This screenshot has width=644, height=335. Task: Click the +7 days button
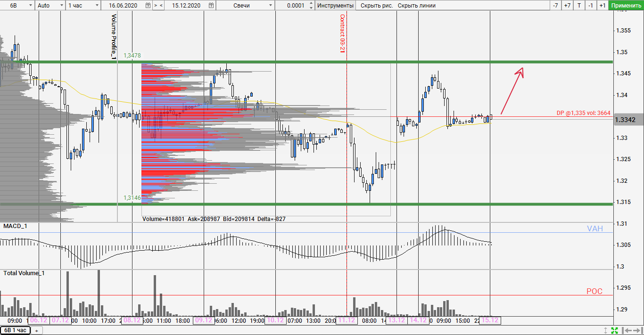(x=567, y=6)
